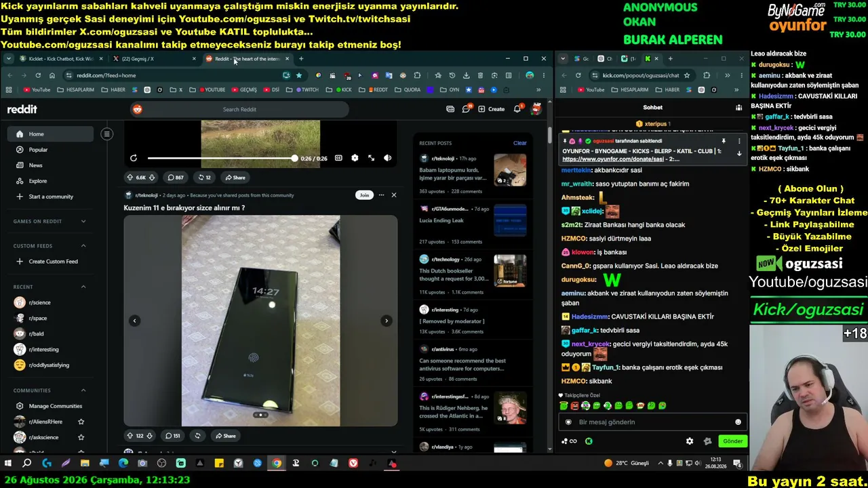
Task: Open a new tab in the Reddit window
Action: (x=301, y=59)
